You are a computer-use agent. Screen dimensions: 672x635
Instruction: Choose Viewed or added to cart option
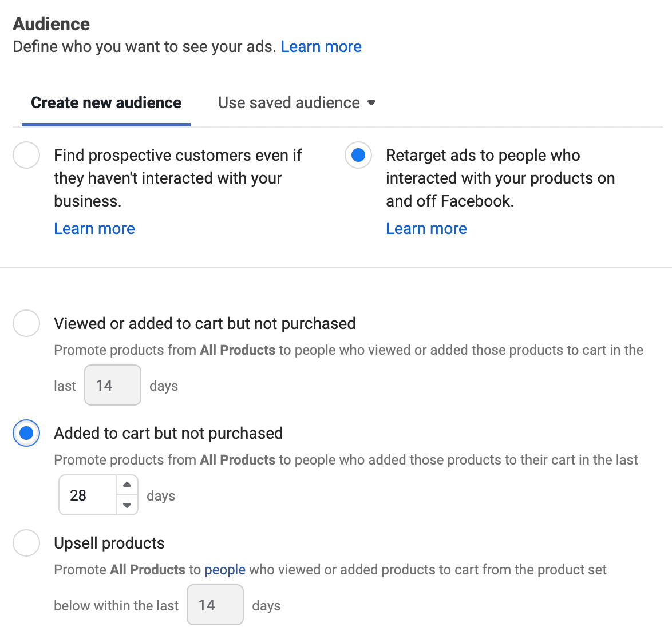[x=26, y=324]
